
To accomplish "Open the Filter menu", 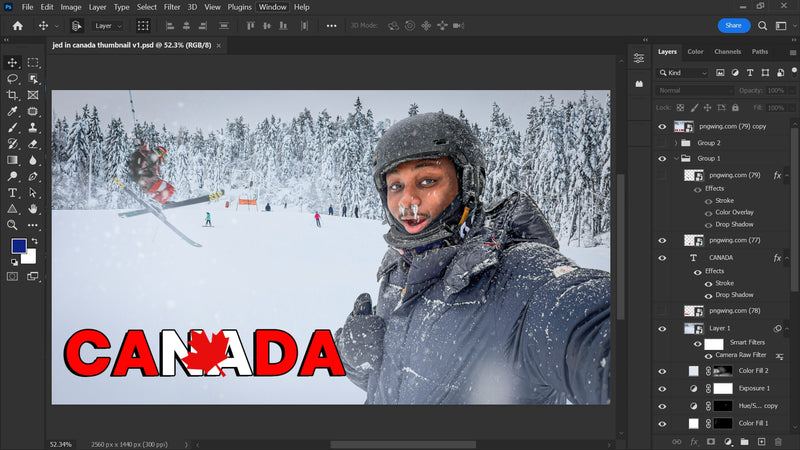I will [x=173, y=7].
